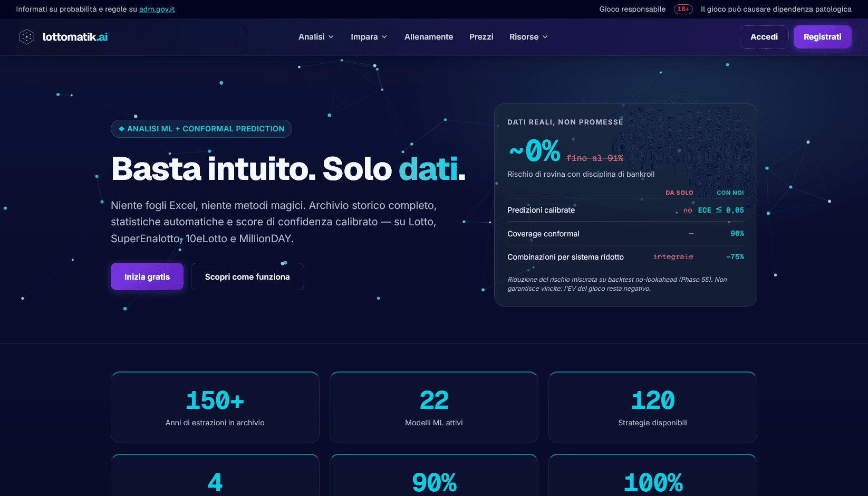Click the Registrati sign-up button
868x496 pixels.
tap(822, 37)
